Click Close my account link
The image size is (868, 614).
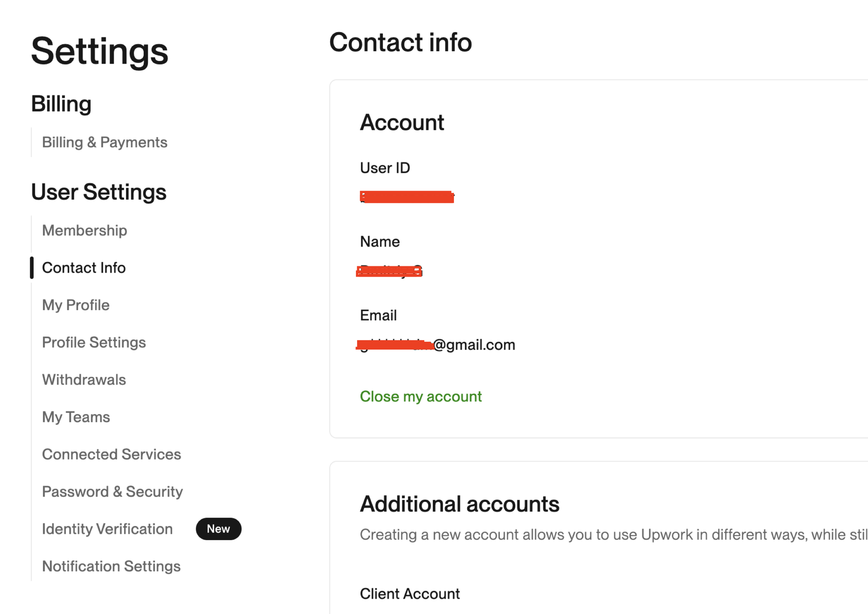[421, 396]
